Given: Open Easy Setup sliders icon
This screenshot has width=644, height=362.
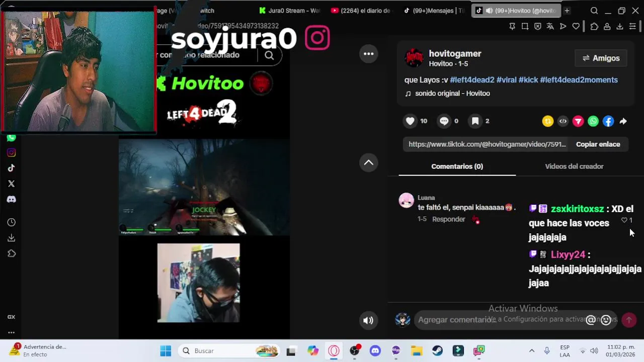Looking at the screenshot, I should tap(633, 26).
